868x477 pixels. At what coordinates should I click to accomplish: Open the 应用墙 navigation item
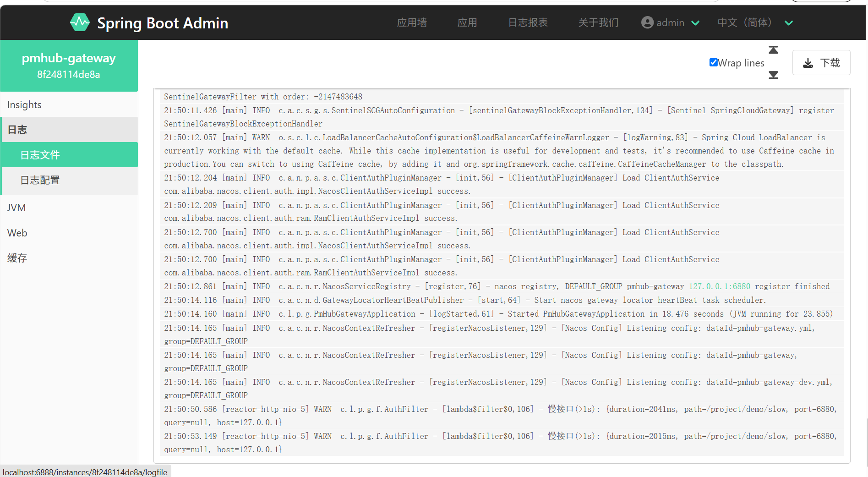pos(412,22)
